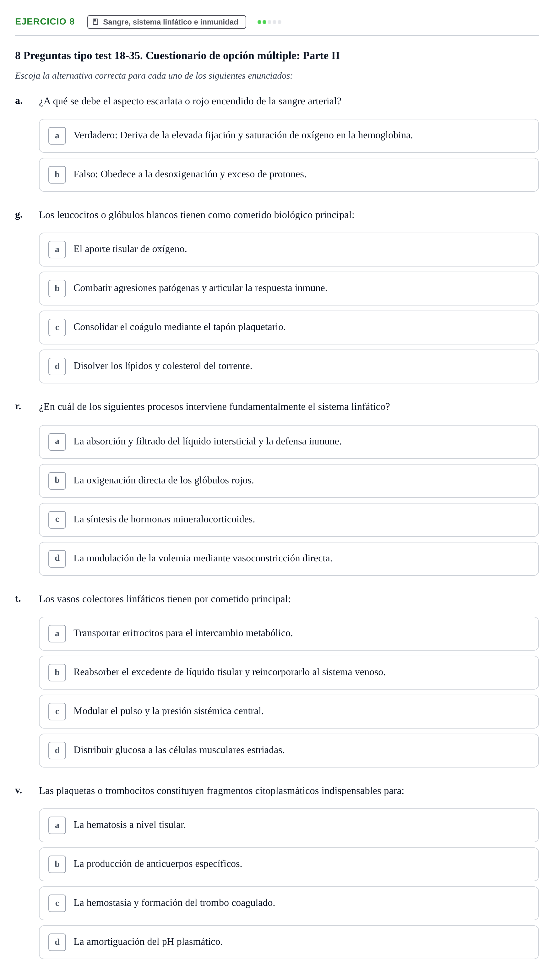554x980 pixels.
Task: Open the Sangre, sistema linfático e inmunidad tag
Action: point(167,22)
